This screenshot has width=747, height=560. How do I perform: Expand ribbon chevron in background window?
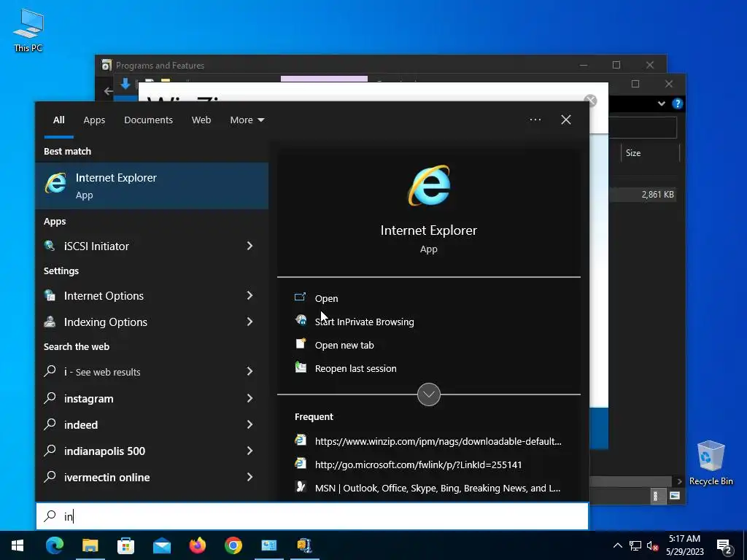[661, 104]
